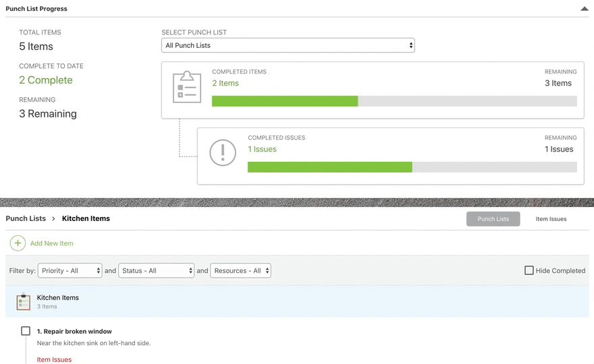Click the clipboard icon in Completed Items card
This screenshot has height=364, width=594.
coord(187,87)
